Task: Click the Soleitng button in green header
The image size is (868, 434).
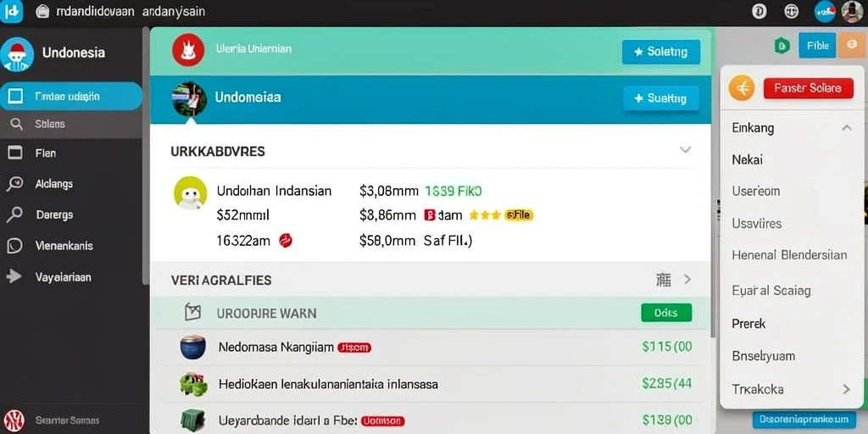Action: 661,52
